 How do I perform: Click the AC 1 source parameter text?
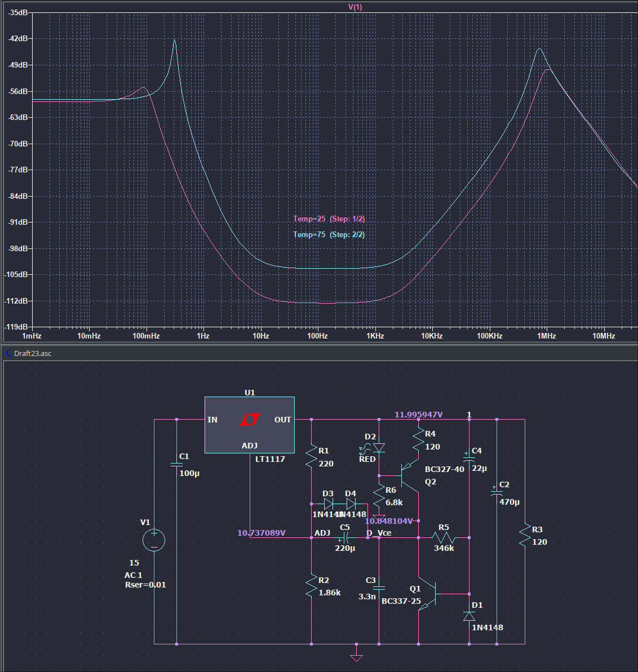coord(134,575)
